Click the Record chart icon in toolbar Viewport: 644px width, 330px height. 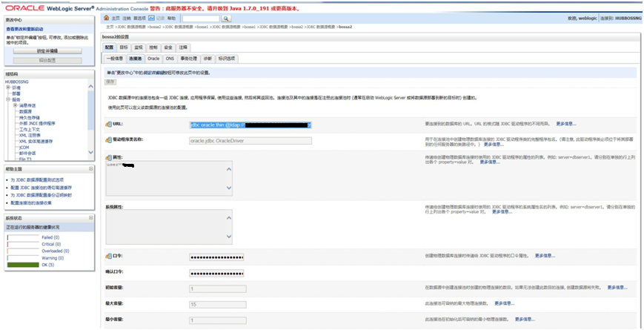(x=152, y=18)
